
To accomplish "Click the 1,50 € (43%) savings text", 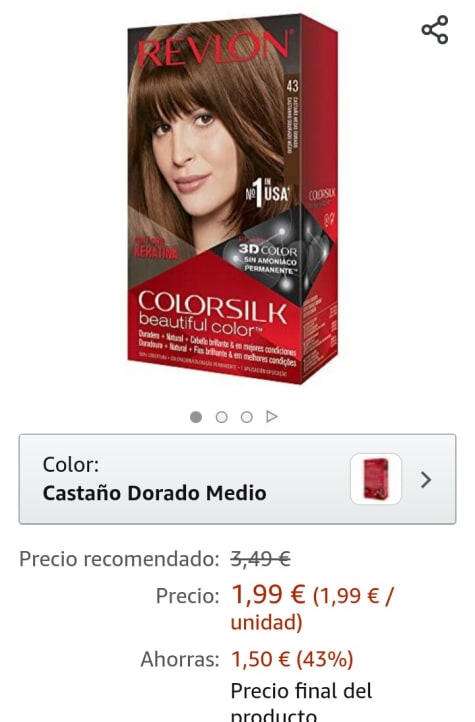I will (292, 659).
